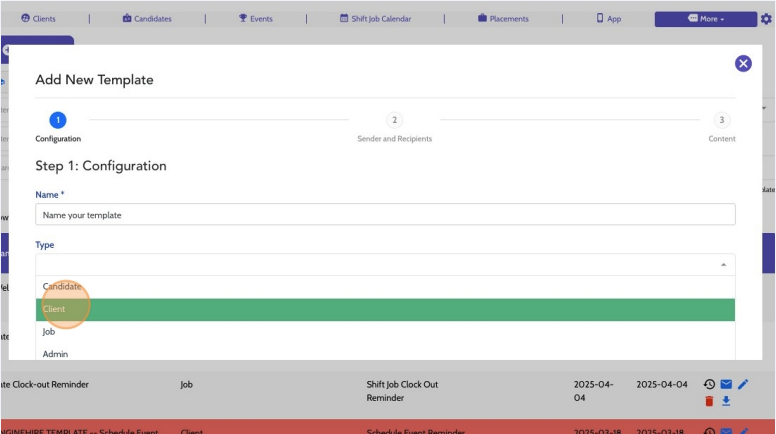Close the Add New Template dialog
Screen dimensions: 776x434
(743, 63)
